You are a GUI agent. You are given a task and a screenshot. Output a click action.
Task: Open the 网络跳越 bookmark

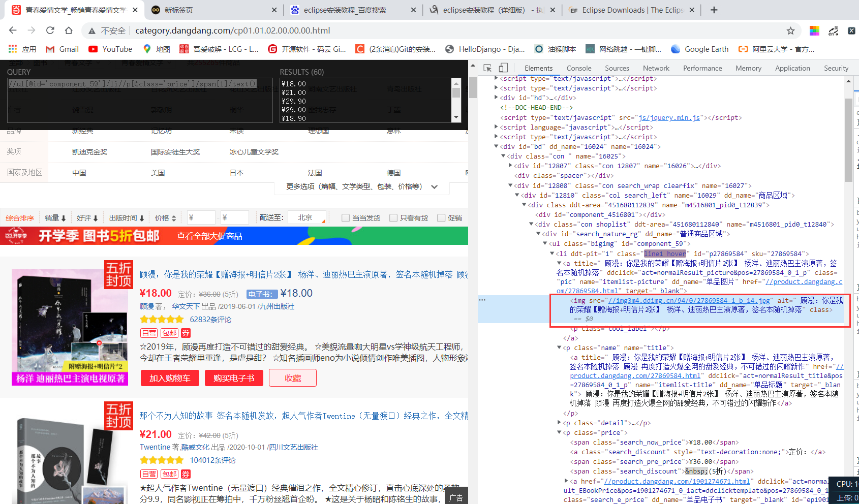(x=623, y=49)
